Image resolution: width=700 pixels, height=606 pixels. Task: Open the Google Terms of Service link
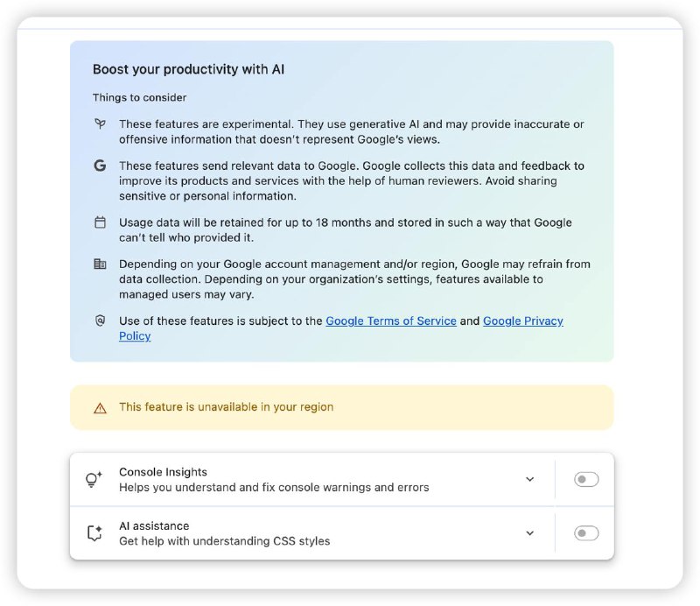391,321
